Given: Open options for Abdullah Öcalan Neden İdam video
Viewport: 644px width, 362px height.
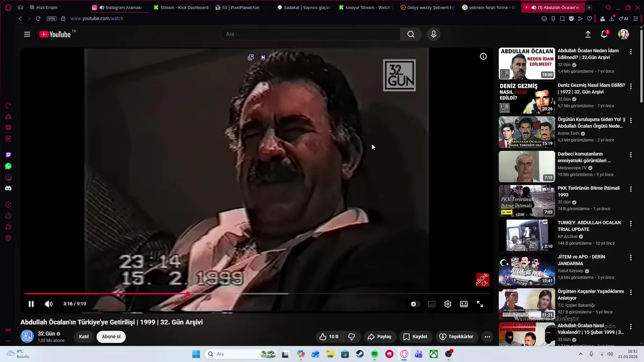Looking at the screenshot, I should 630,52.
